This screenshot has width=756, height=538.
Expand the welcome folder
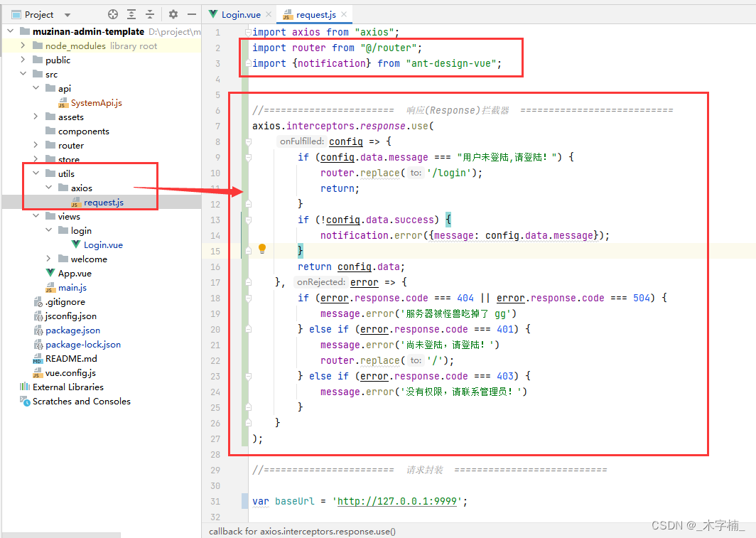[48, 259]
